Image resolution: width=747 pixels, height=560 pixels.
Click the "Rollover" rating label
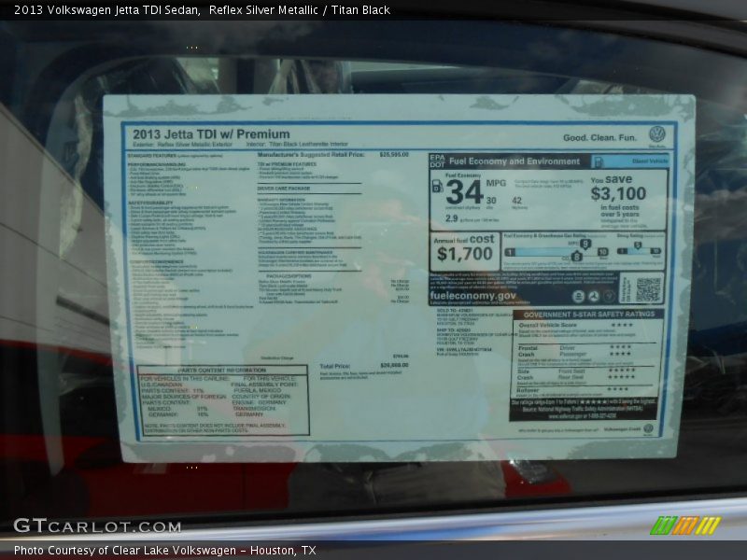[528, 390]
